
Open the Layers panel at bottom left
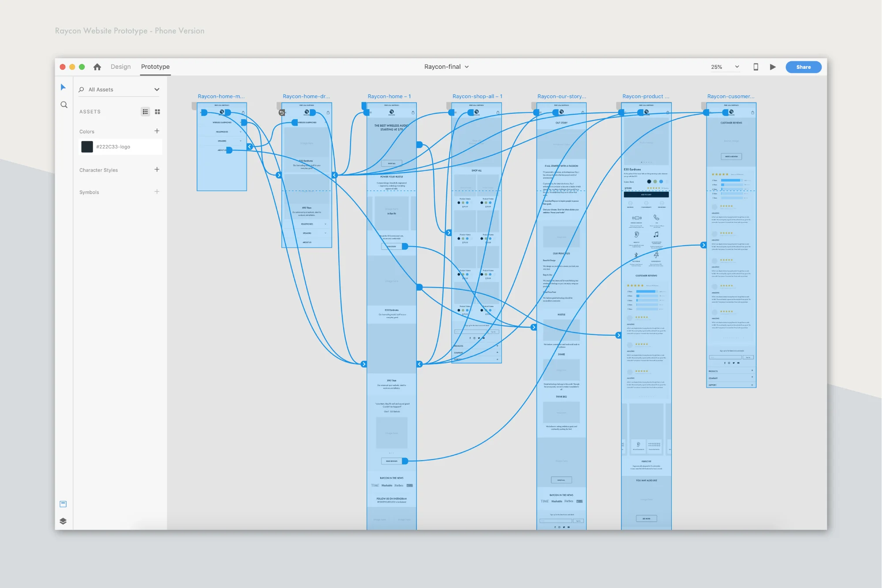pos(63,521)
